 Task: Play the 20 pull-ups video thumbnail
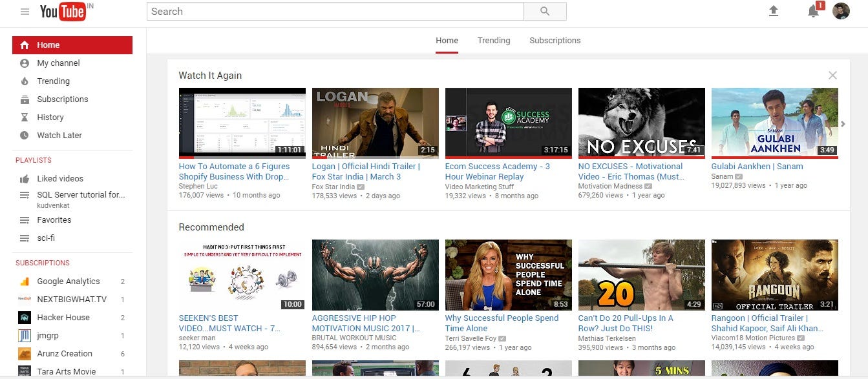[642, 275]
